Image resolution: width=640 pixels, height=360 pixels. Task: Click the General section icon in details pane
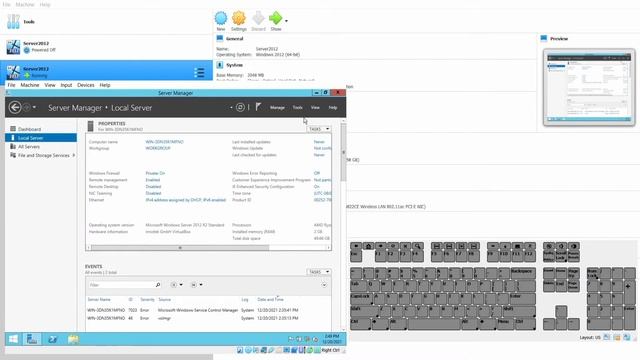(220, 38)
